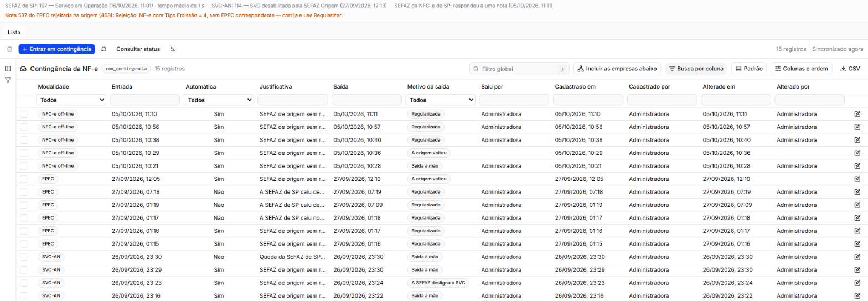Sort by the Entrada column header
The height and width of the screenshot is (301, 868).
122,87
